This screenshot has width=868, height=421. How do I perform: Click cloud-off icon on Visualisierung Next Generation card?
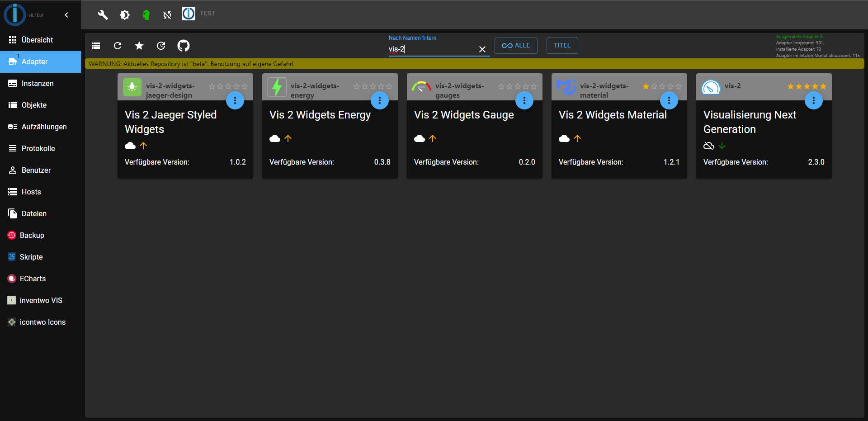point(709,146)
